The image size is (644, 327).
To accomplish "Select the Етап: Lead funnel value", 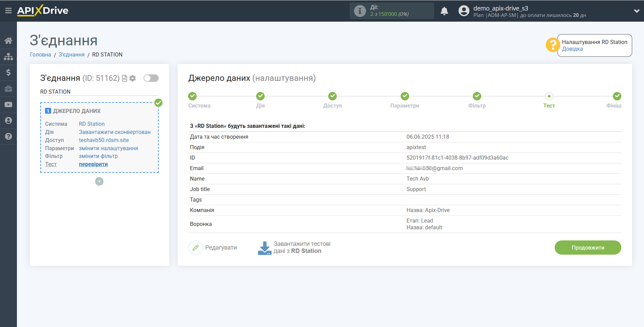I will pyautogui.click(x=420, y=221).
